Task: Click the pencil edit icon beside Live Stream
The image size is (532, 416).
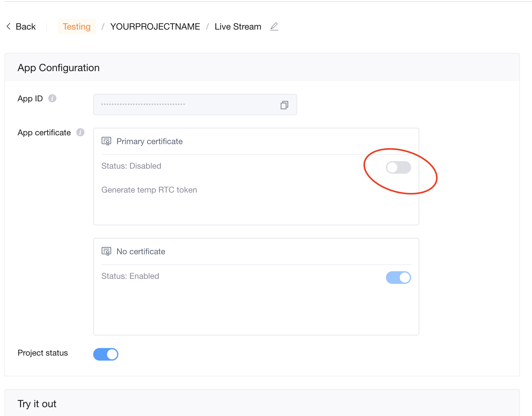Action: click(x=274, y=26)
